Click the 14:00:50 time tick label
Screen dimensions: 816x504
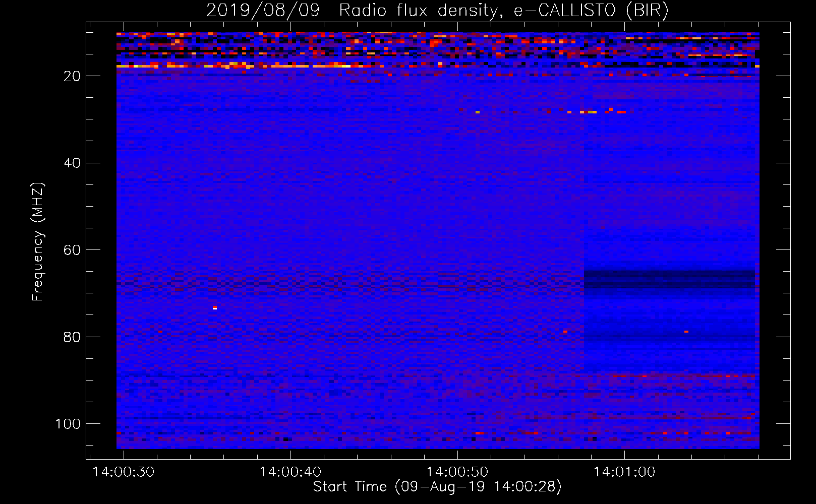tap(457, 472)
